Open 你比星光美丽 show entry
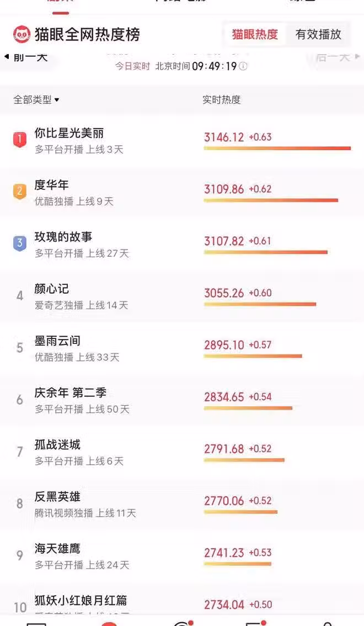This screenshot has height=626, width=364. tap(69, 133)
